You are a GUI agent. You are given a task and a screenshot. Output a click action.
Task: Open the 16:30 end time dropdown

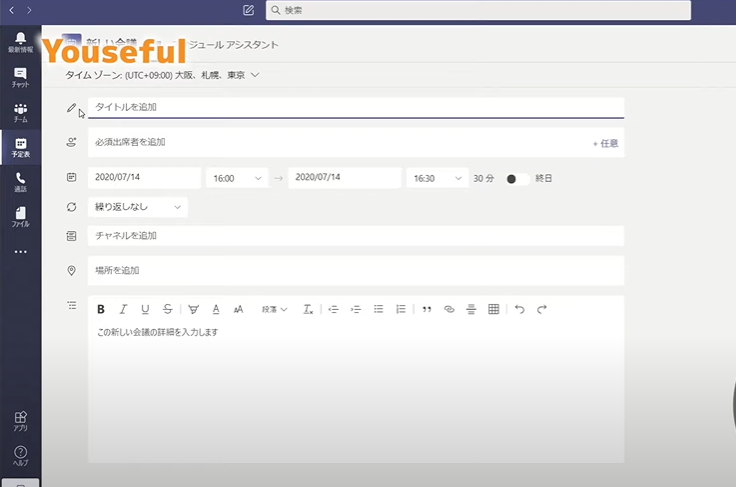[437, 178]
